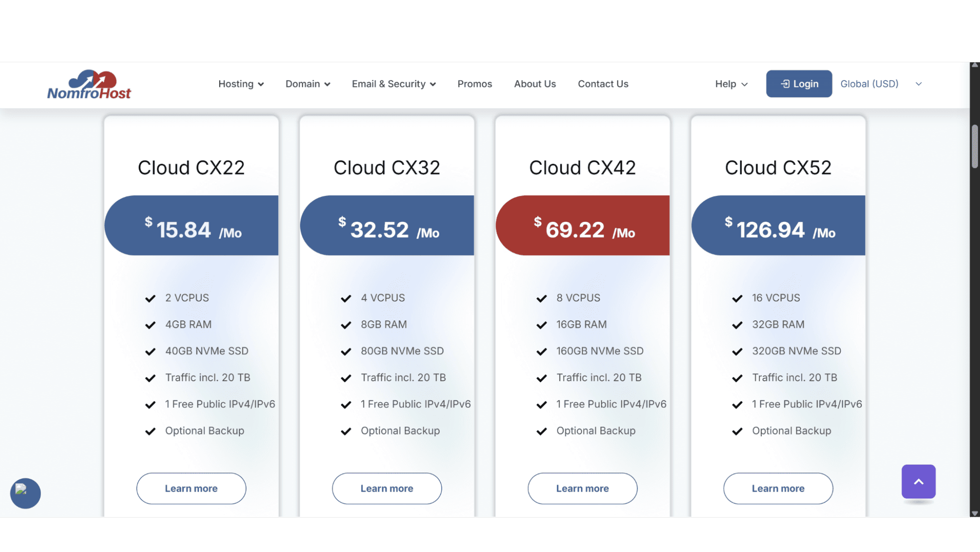The height and width of the screenshot is (552, 980).
Task: Open the Global (USD) currency selector
Action: click(881, 84)
